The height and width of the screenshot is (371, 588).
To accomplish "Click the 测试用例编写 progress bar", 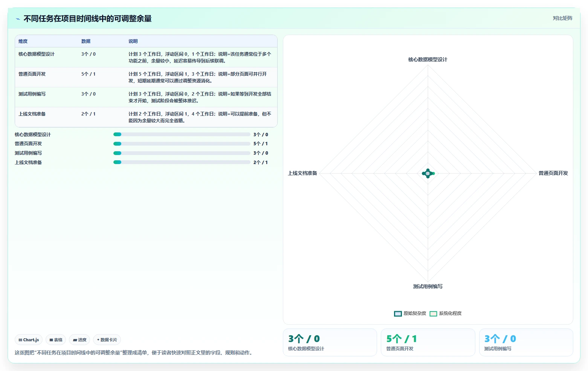I will (x=182, y=153).
